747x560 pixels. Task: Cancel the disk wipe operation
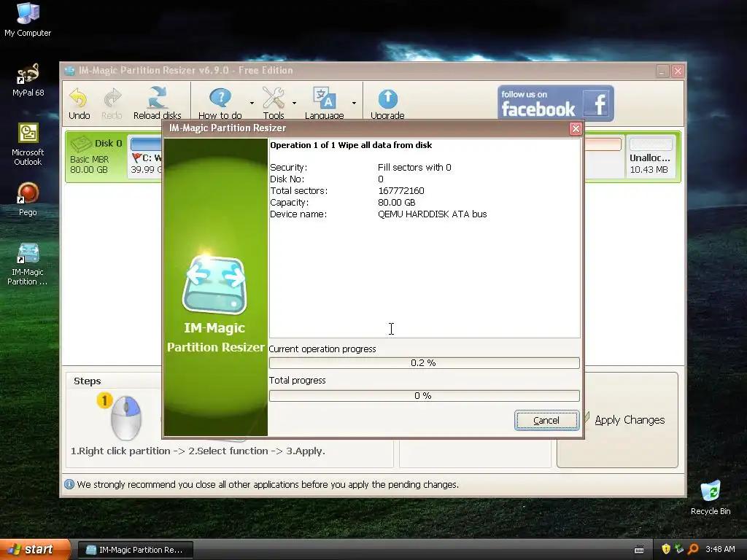[546, 420]
